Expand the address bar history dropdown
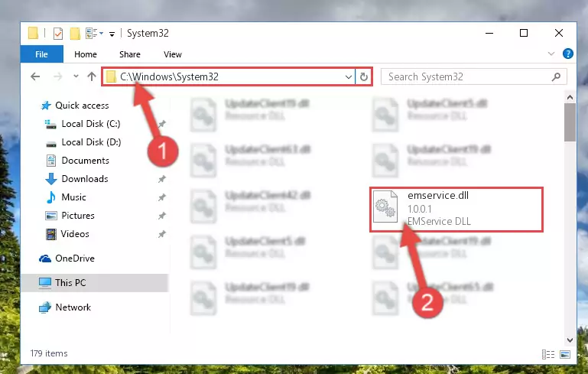The image size is (588, 374). 349,77
